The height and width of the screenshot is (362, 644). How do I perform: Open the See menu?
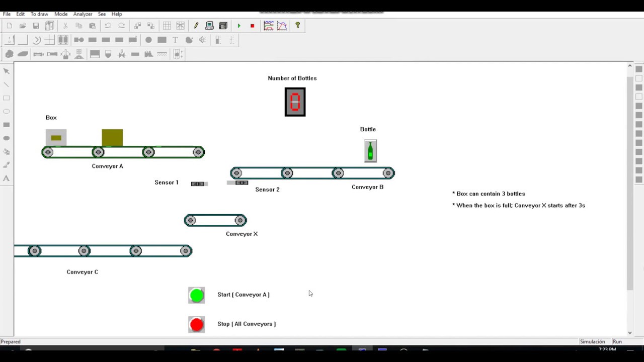click(x=102, y=14)
